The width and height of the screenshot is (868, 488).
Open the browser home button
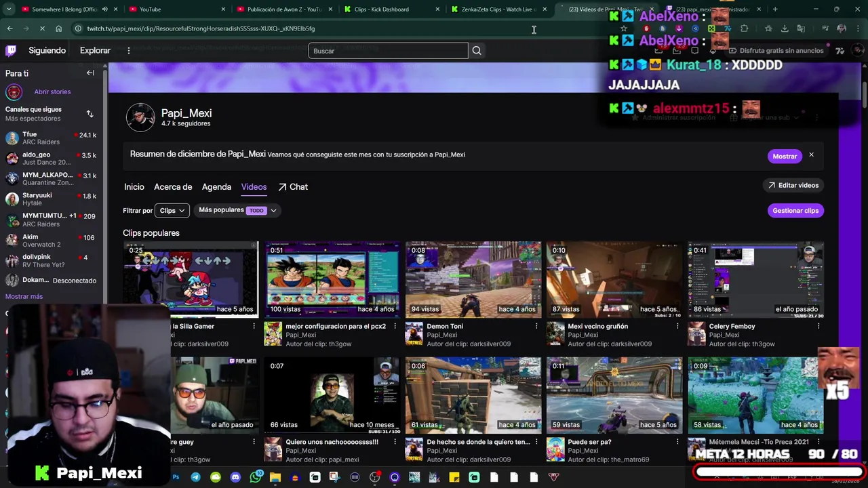(x=59, y=28)
